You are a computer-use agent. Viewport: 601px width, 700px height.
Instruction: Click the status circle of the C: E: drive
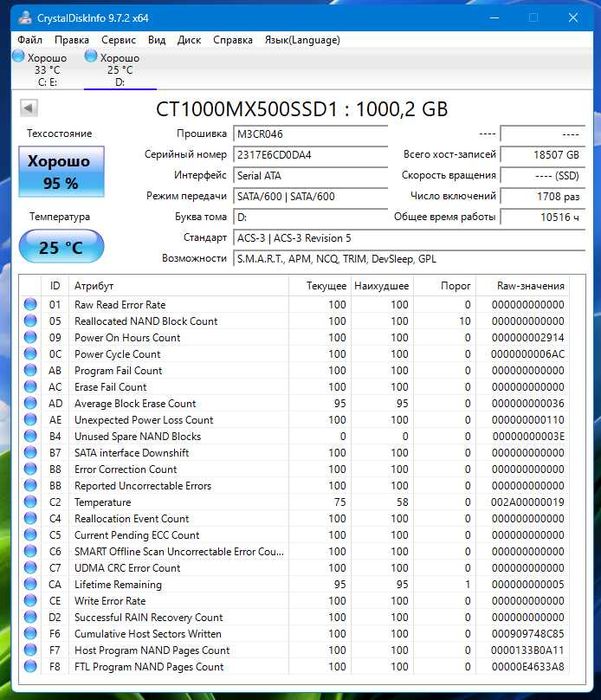coord(19,56)
